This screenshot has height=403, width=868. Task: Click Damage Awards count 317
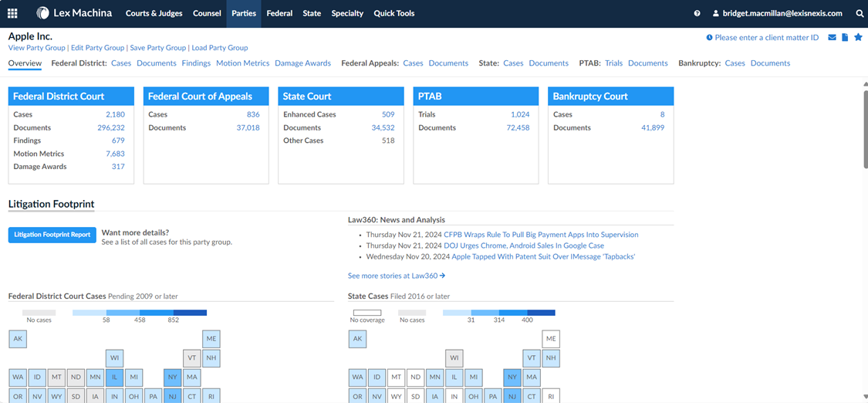pyautogui.click(x=119, y=167)
